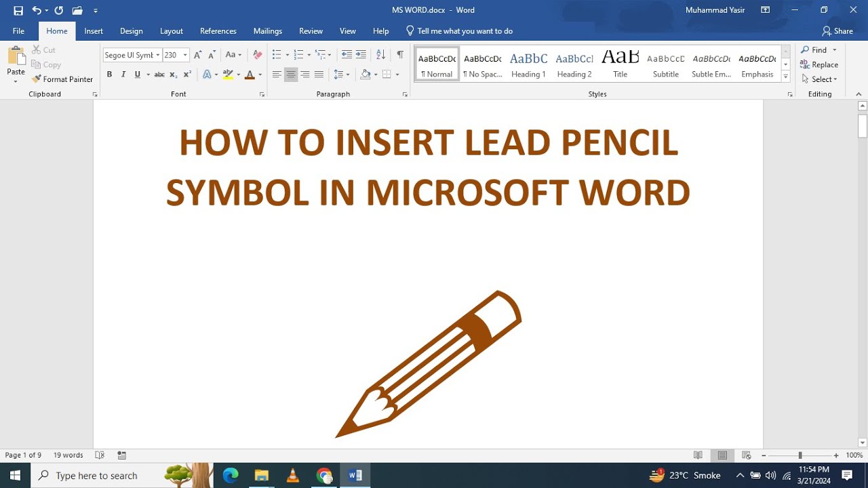The width and height of the screenshot is (868, 488).
Task: Click the Open folder icon in title bar
Action: pos(77,10)
